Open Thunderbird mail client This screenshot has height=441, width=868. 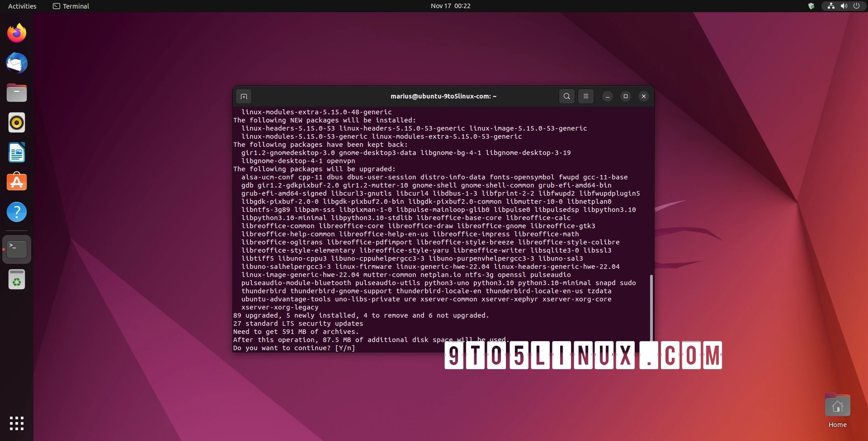(17, 63)
